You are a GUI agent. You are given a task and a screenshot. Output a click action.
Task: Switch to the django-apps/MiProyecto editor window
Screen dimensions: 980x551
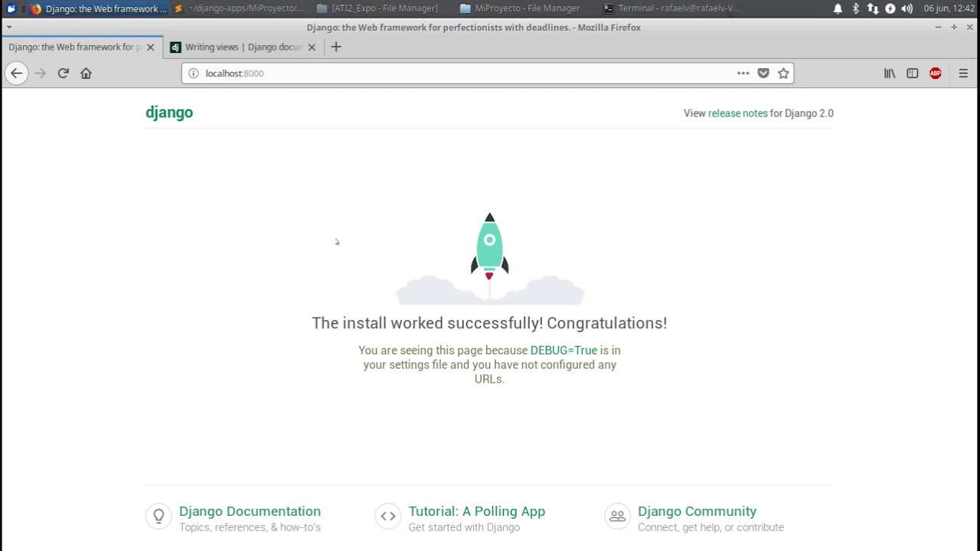click(x=239, y=8)
